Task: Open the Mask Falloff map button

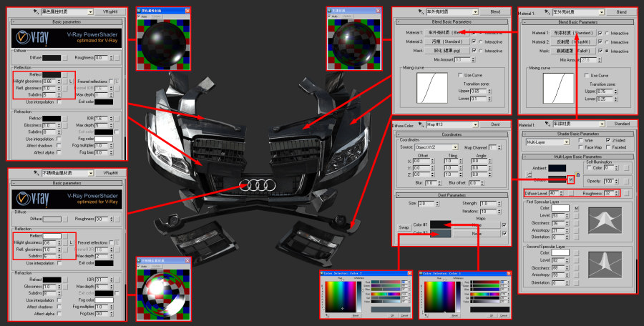Action: click(573, 51)
